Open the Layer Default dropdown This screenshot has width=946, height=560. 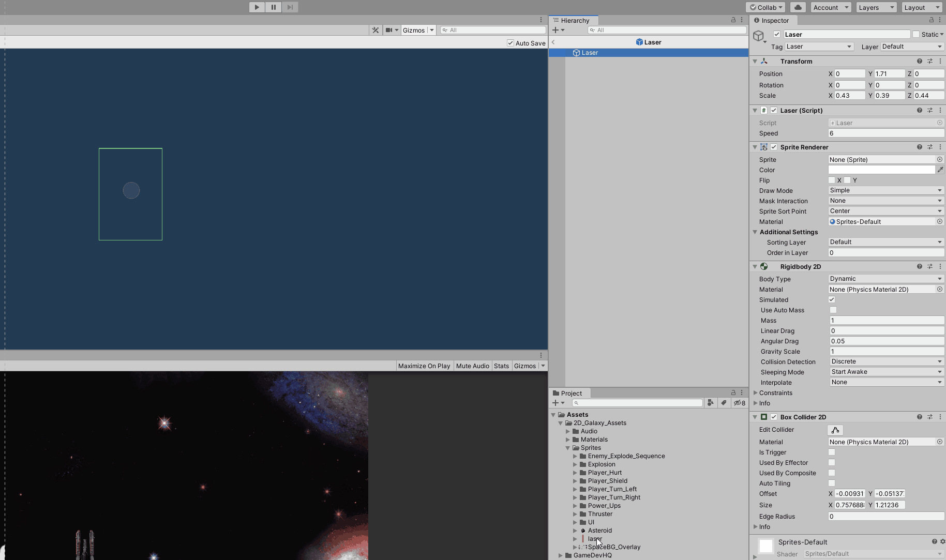tap(912, 47)
